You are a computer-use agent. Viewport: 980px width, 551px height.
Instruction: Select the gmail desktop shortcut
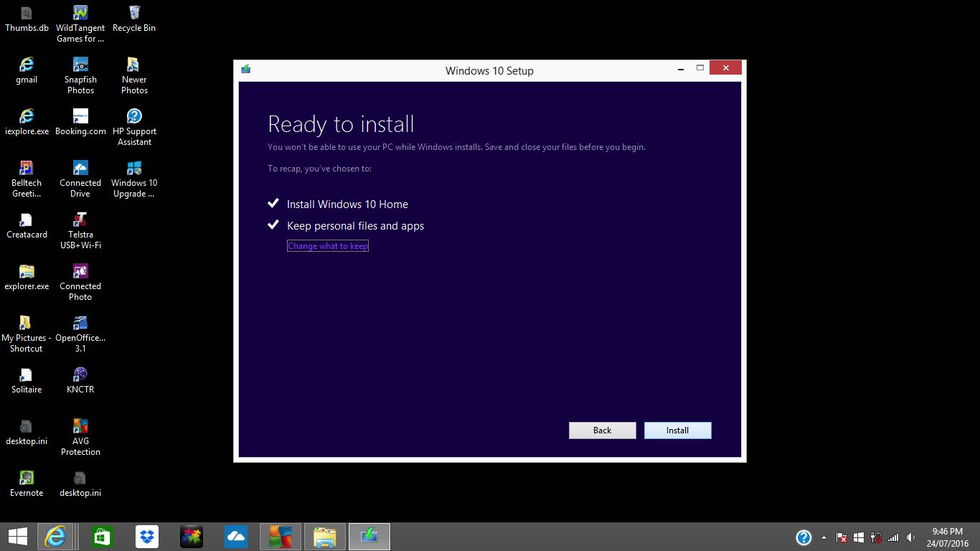pyautogui.click(x=27, y=71)
